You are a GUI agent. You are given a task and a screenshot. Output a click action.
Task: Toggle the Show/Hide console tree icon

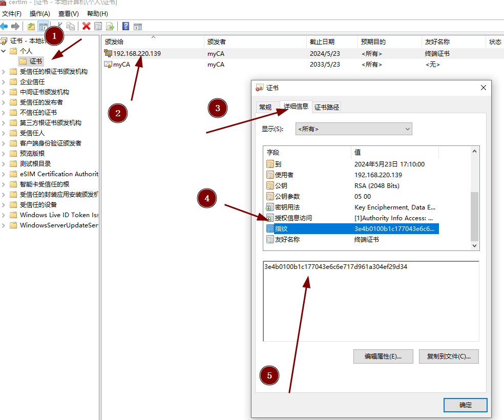(x=43, y=26)
